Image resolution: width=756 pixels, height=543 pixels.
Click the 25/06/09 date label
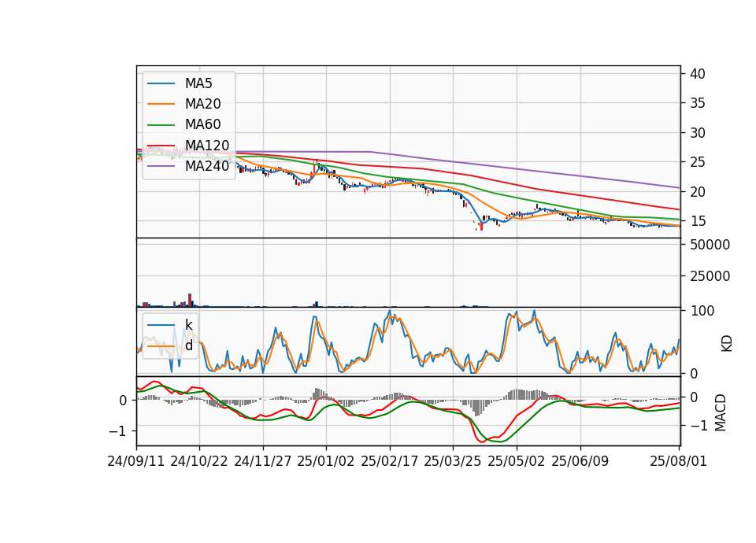click(x=580, y=461)
